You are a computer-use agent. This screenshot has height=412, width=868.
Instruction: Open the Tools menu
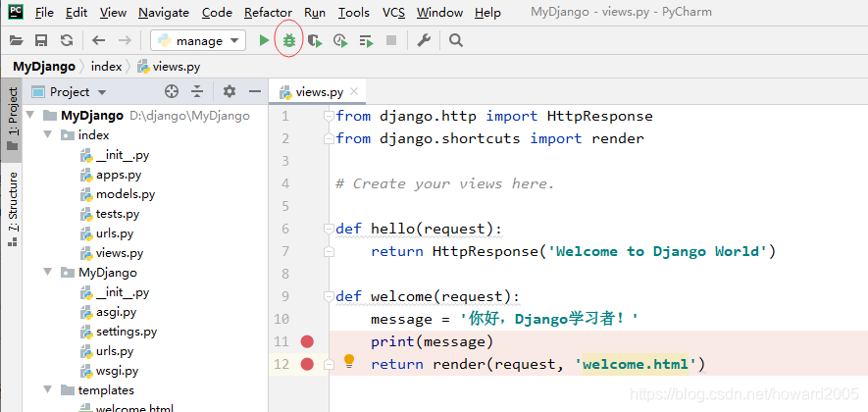354,12
